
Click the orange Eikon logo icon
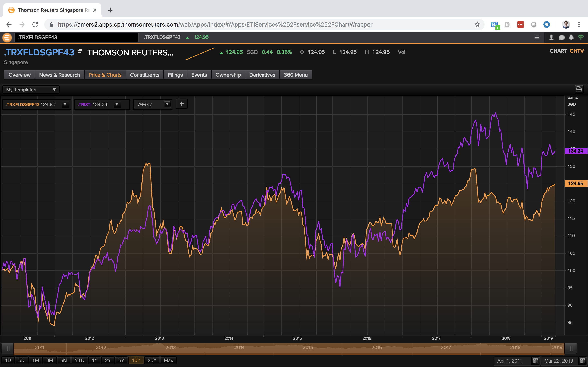click(x=7, y=37)
